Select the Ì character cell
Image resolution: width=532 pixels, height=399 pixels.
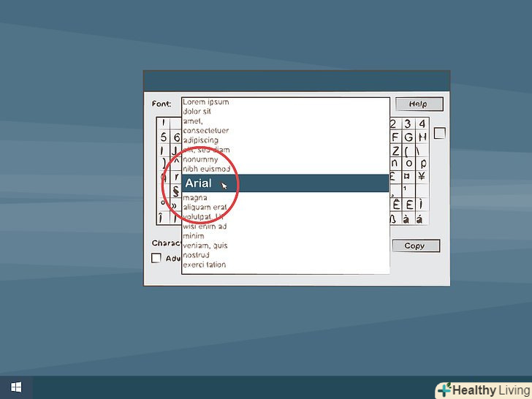click(421, 205)
